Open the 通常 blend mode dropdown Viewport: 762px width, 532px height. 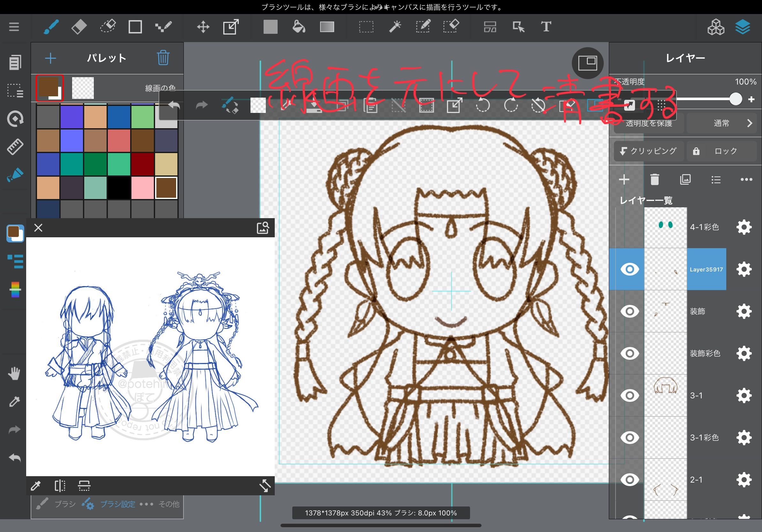tap(721, 123)
